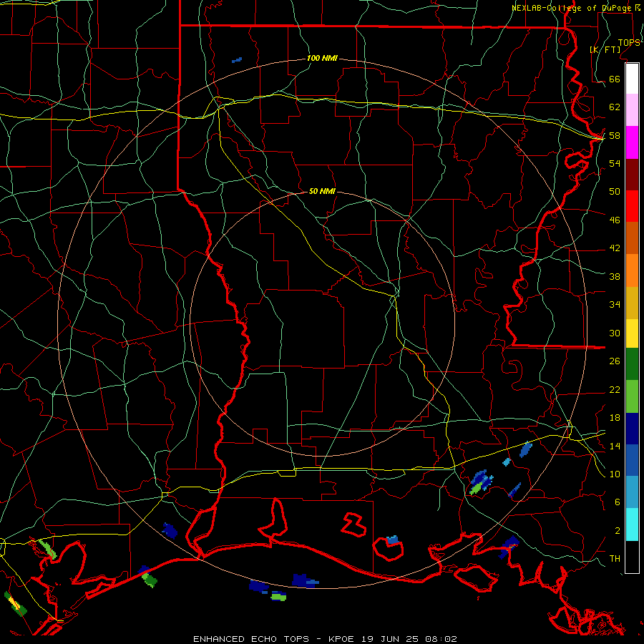Click the bright red legend swatch
The height and width of the screenshot is (644, 644).
(632, 206)
